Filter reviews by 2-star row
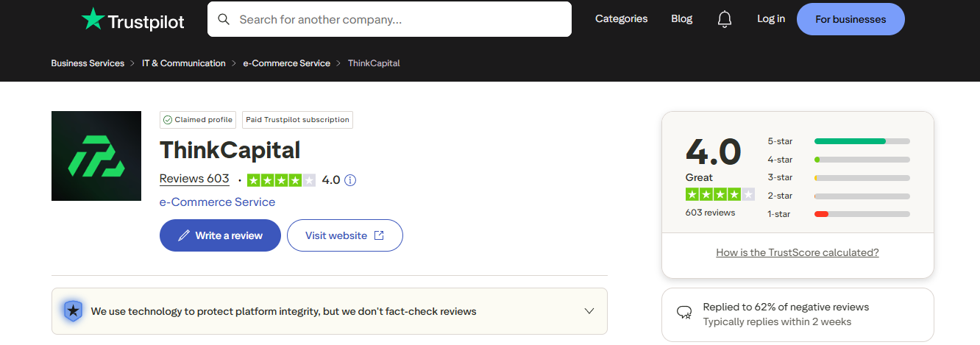Viewport: 980px width, 345px height. [839, 196]
